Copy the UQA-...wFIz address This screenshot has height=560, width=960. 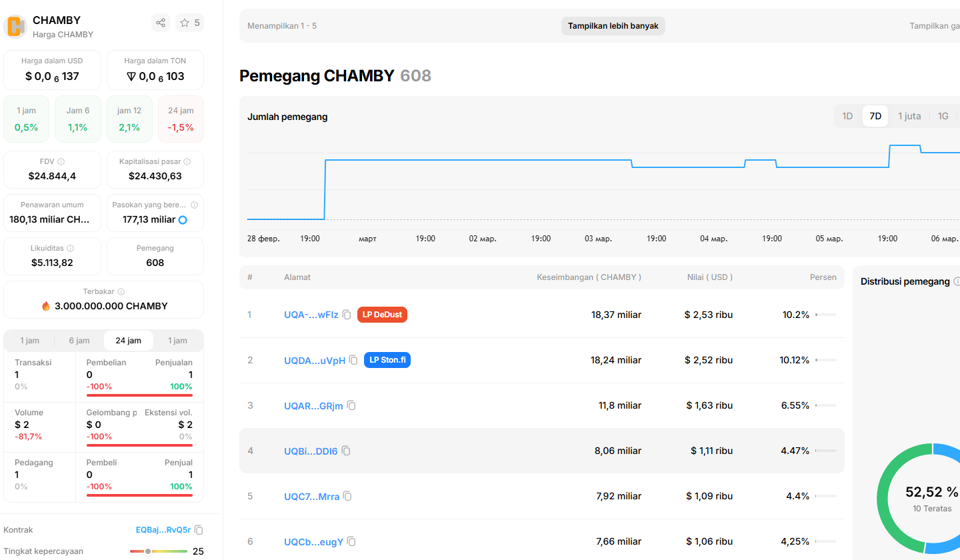point(347,315)
